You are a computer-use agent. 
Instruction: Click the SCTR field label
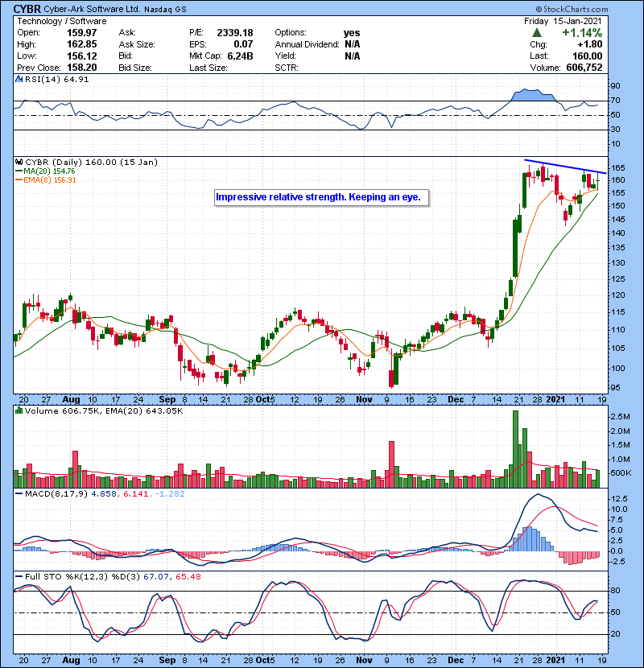coord(287,68)
